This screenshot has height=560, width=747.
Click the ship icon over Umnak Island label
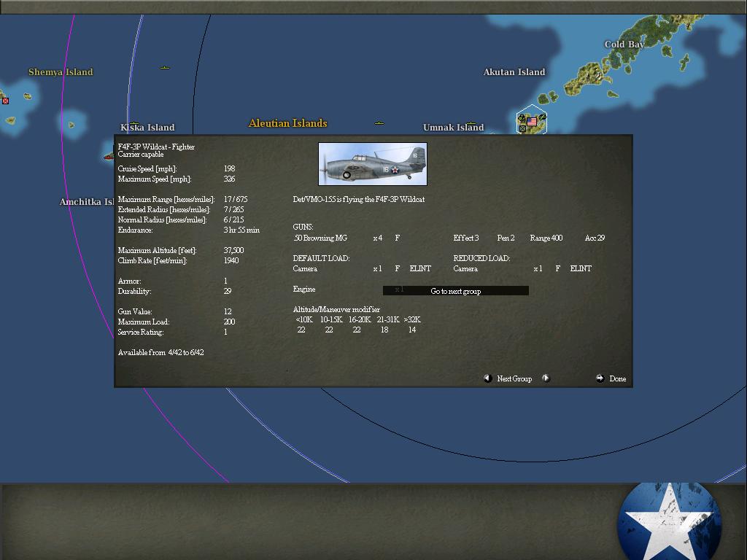[x=471, y=123]
